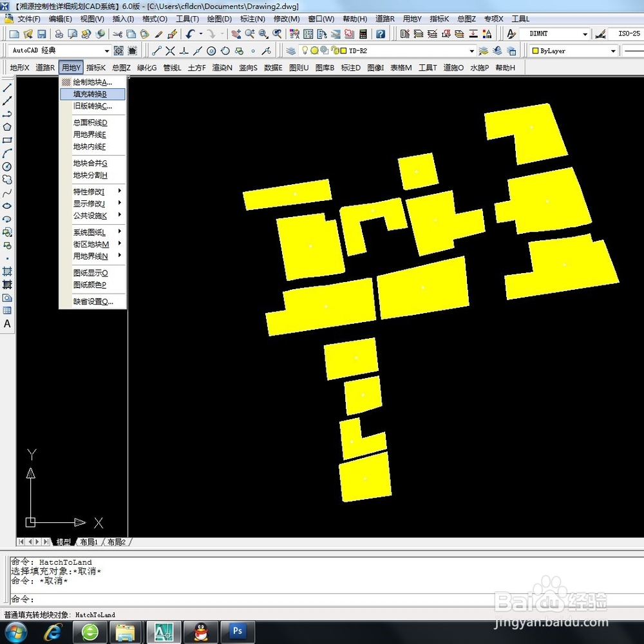Choose 地块合并G menu entry
Viewport: 644px width, 644px height.
click(x=93, y=163)
